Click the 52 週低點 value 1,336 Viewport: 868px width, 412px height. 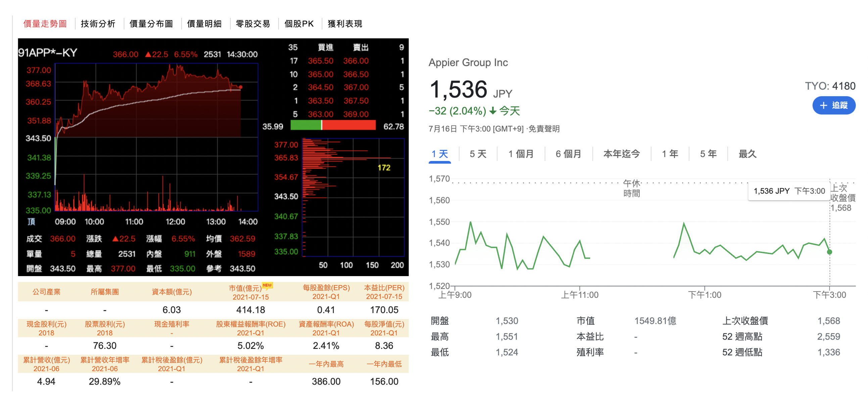pyautogui.click(x=829, y=352)
